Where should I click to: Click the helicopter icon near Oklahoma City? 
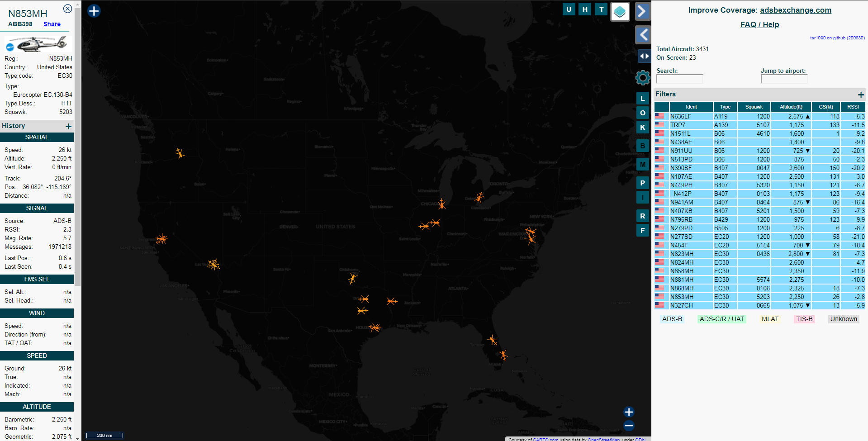pyautogui.click(x=353, y=278)
